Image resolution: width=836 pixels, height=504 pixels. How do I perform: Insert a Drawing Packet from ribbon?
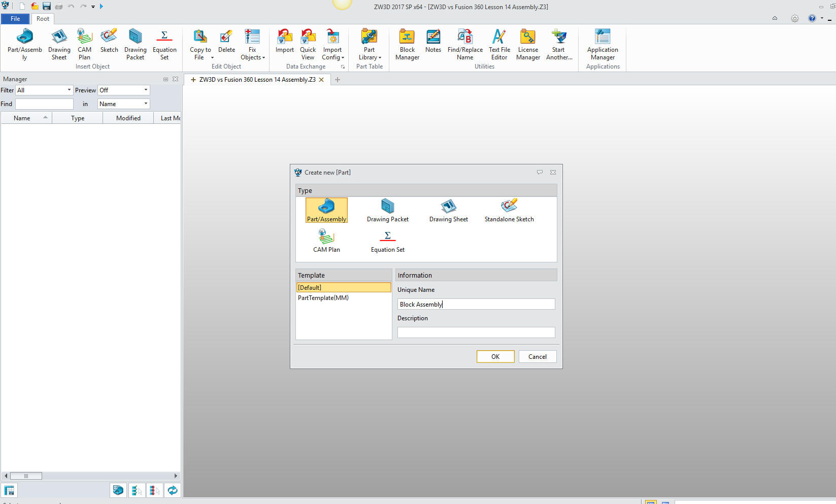pyautogui.click(x=135, y=44)
